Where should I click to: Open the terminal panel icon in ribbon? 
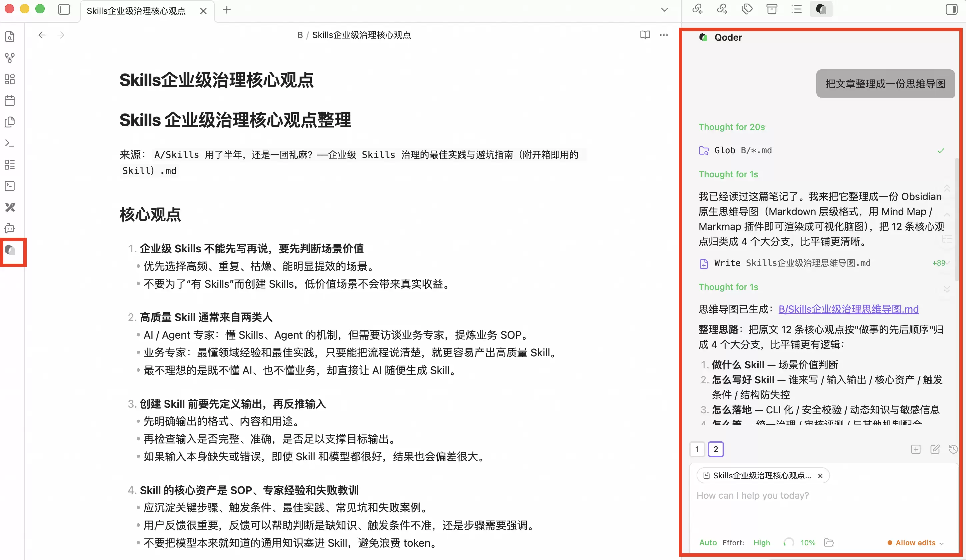click(x=10, y=186)
